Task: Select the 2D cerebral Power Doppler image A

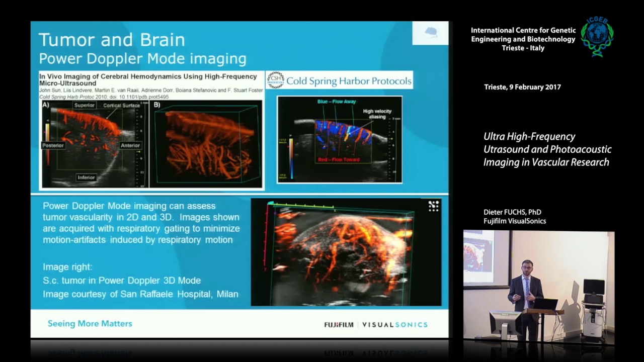Action: pos(96,144)
